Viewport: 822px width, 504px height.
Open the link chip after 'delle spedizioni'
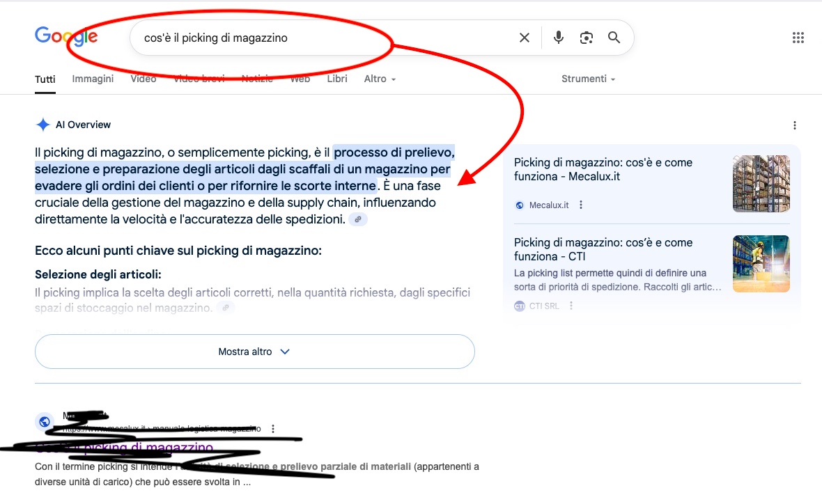point(358,219)
